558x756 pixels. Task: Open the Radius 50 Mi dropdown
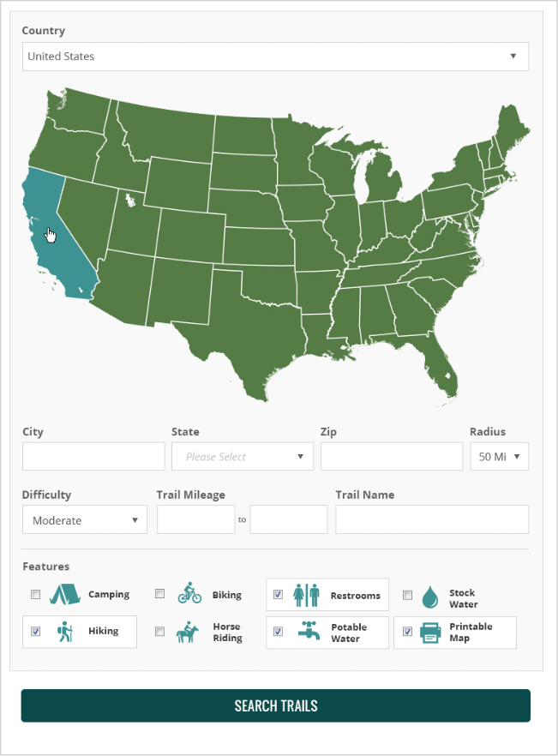pos(499,457)
